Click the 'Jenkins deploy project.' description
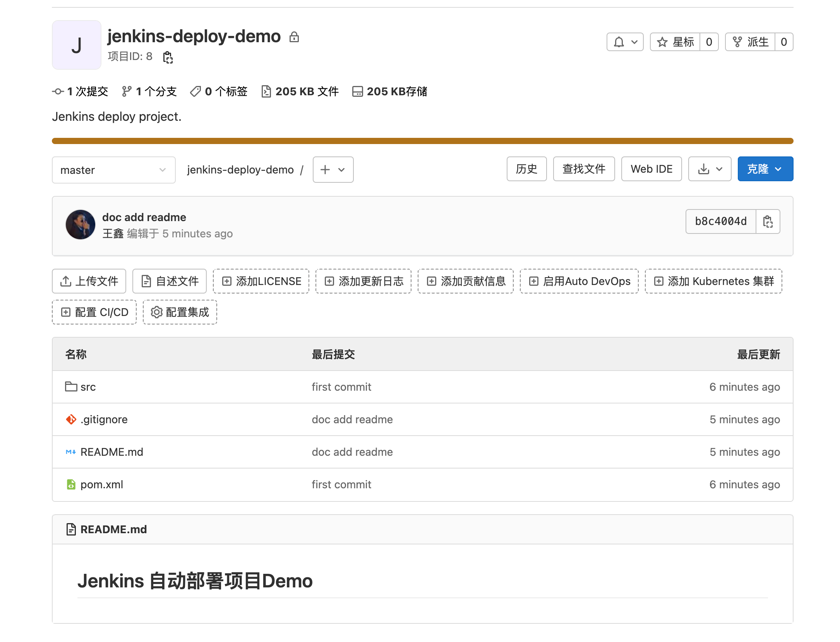 click(117, 117)
